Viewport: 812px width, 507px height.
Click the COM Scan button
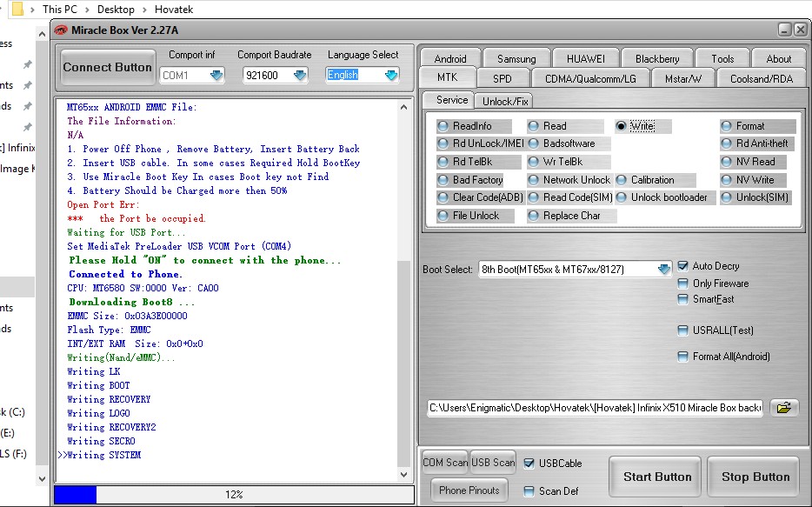[x=445, y=463]
